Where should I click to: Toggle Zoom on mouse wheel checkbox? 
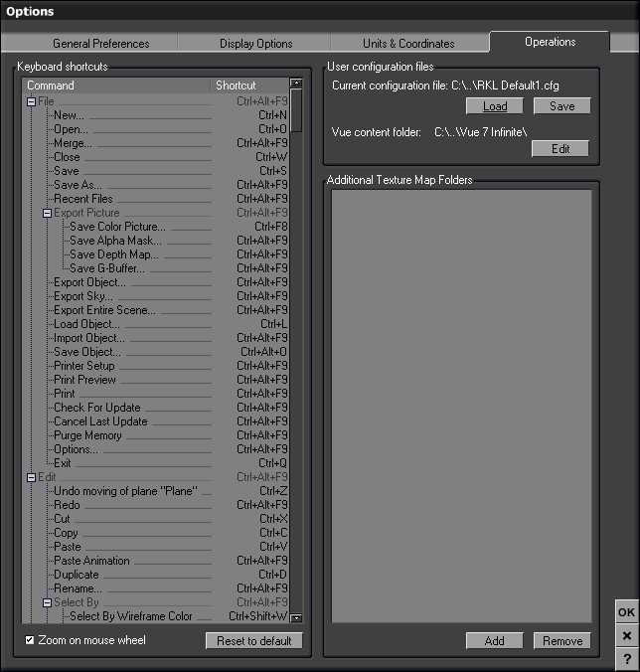pos(30,640)
